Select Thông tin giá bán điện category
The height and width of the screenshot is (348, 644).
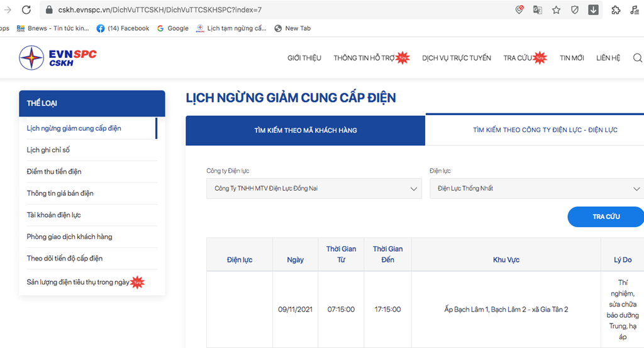click(60, 193)
